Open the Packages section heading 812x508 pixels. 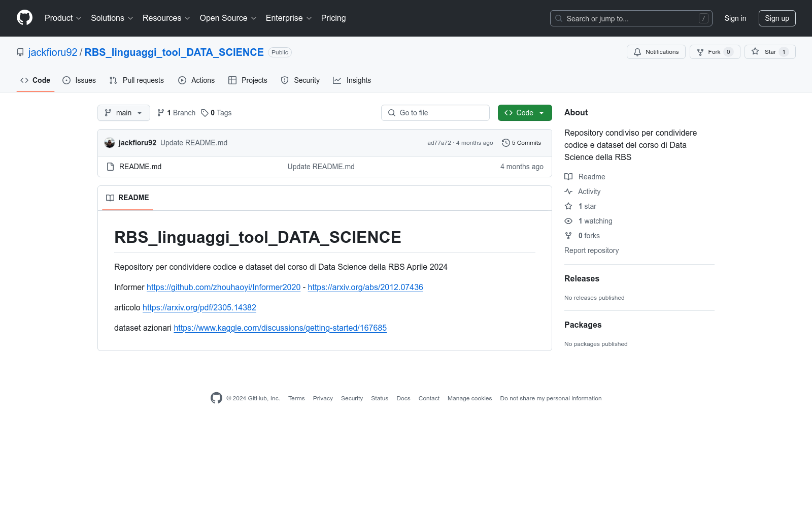(x=583, y=325)
